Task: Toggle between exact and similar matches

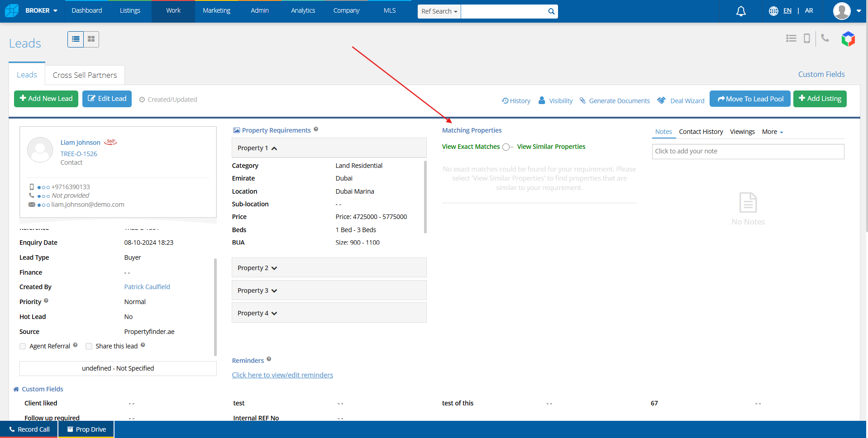Action: (508, 147)
